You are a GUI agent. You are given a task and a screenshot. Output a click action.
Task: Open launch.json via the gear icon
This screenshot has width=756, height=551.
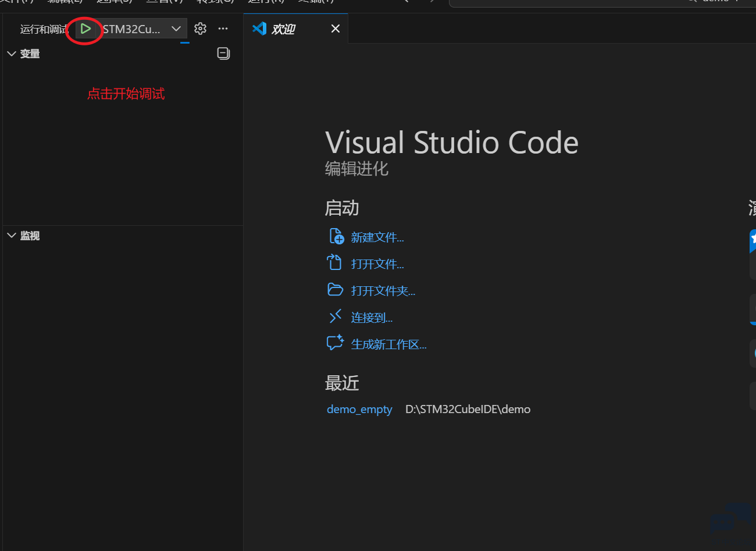(x=200, y=29)
